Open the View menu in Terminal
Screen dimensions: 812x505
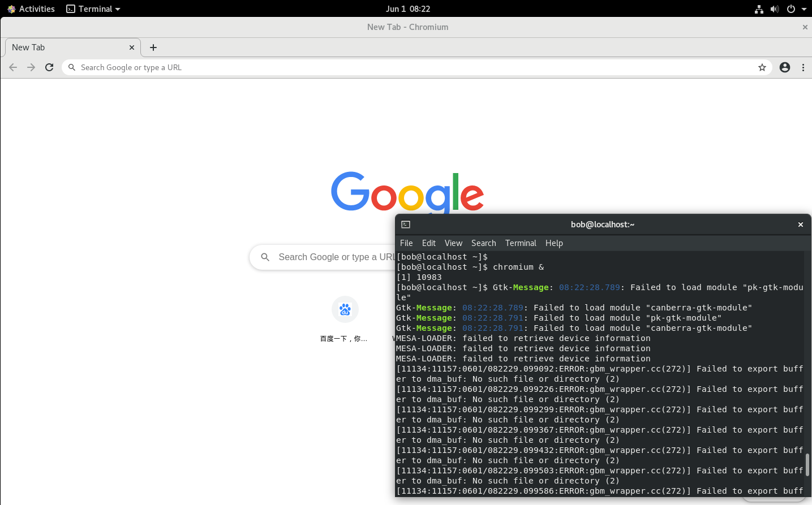(x=453, y=243)
